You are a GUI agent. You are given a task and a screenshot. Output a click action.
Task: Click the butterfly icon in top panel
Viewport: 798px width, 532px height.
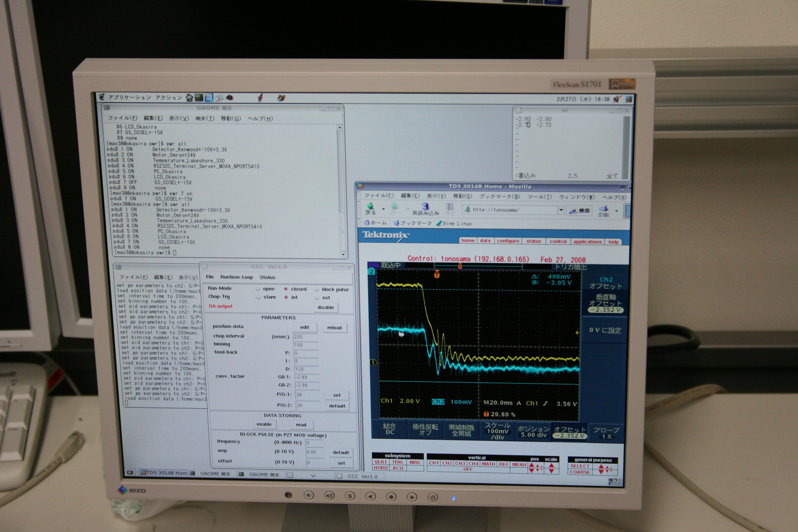tap(281, 98)
